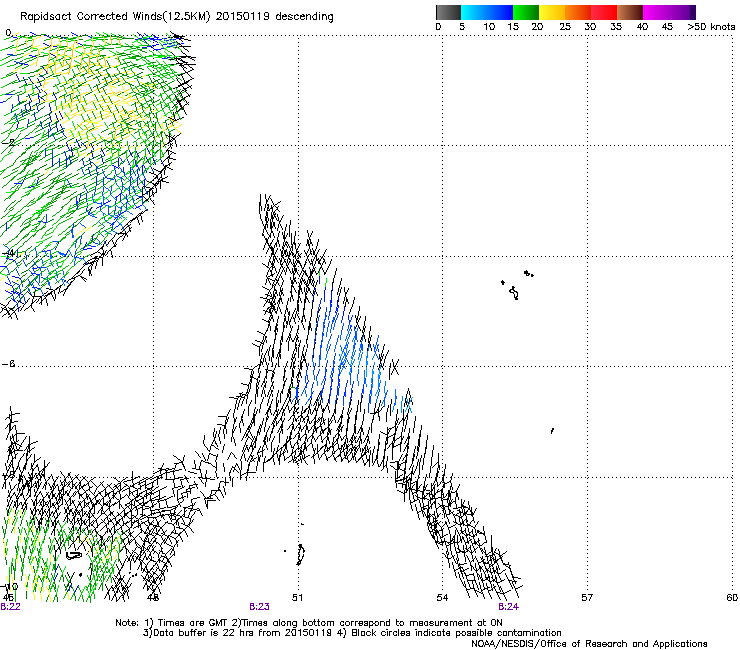Click the '51' longitude axis label
The height and width of the screenshot is (650, 740).
(x=297, y=598)
